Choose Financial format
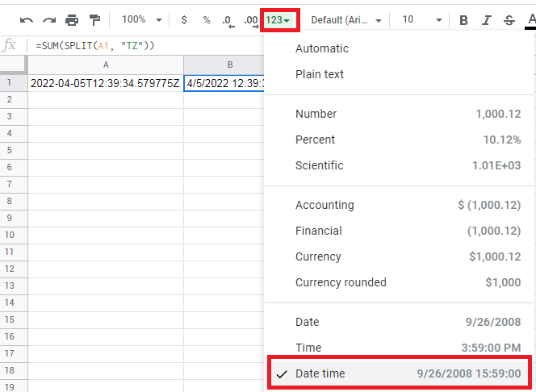 399,231
